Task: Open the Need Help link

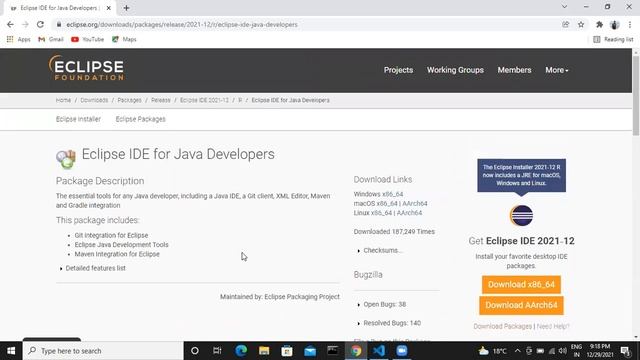Action: [553, 326]
